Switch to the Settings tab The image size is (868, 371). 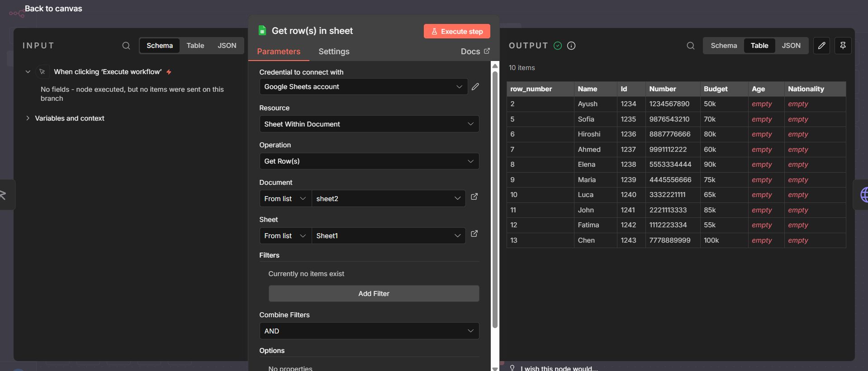click(334, 52)
